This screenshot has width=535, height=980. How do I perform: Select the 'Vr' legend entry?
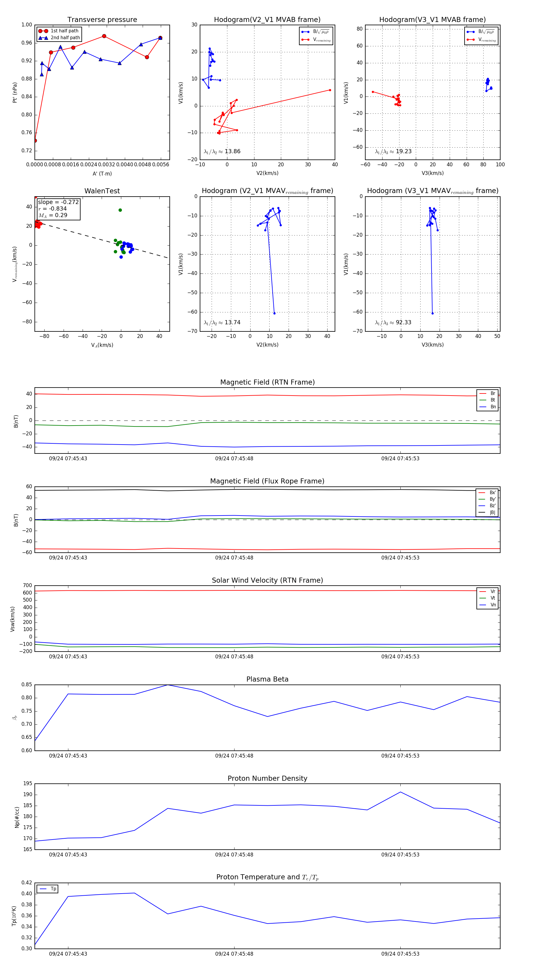click(487, 592)
